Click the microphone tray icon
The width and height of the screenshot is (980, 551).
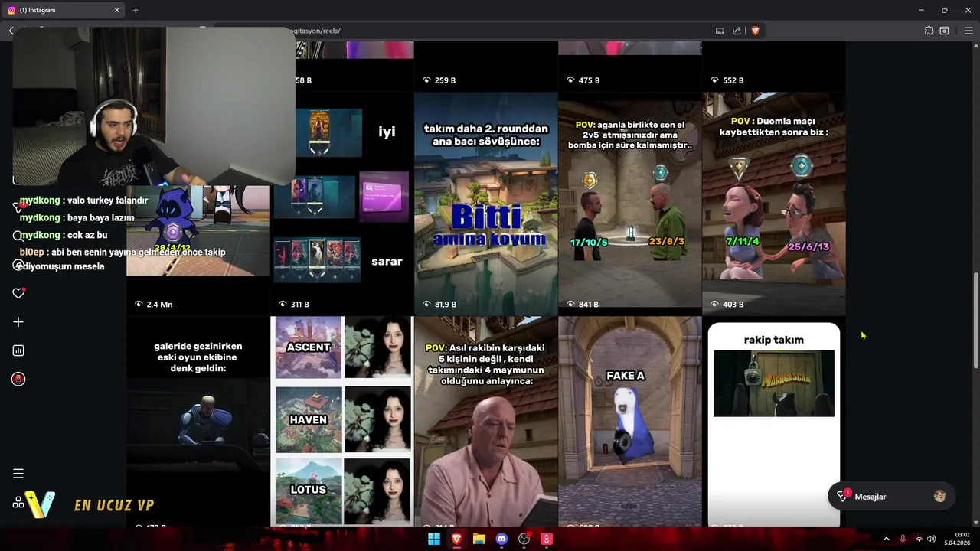click(903, 539)
